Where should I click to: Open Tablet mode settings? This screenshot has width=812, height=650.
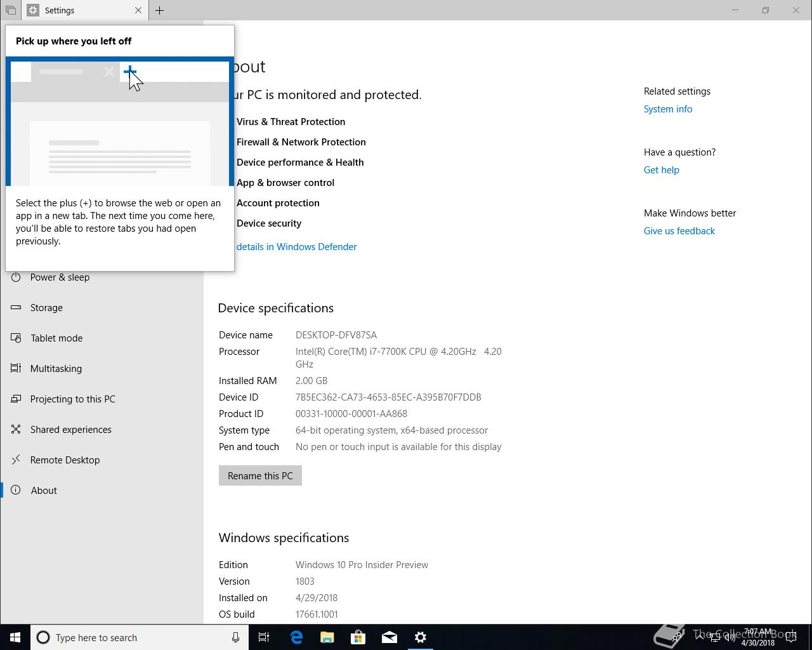[x=56, y=338]
